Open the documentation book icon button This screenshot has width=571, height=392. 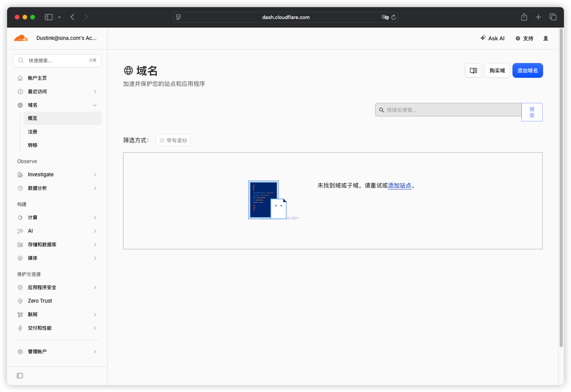click(x=473, y=71)
